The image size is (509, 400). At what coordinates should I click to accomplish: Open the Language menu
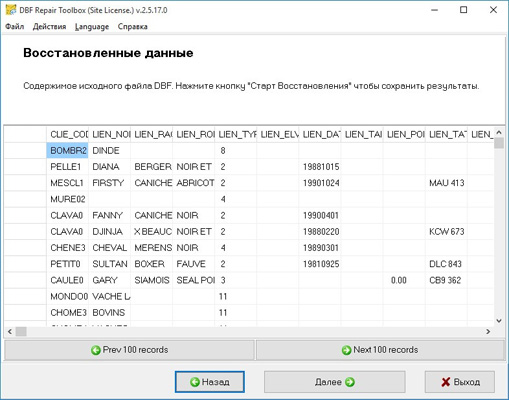coord(92,27)
